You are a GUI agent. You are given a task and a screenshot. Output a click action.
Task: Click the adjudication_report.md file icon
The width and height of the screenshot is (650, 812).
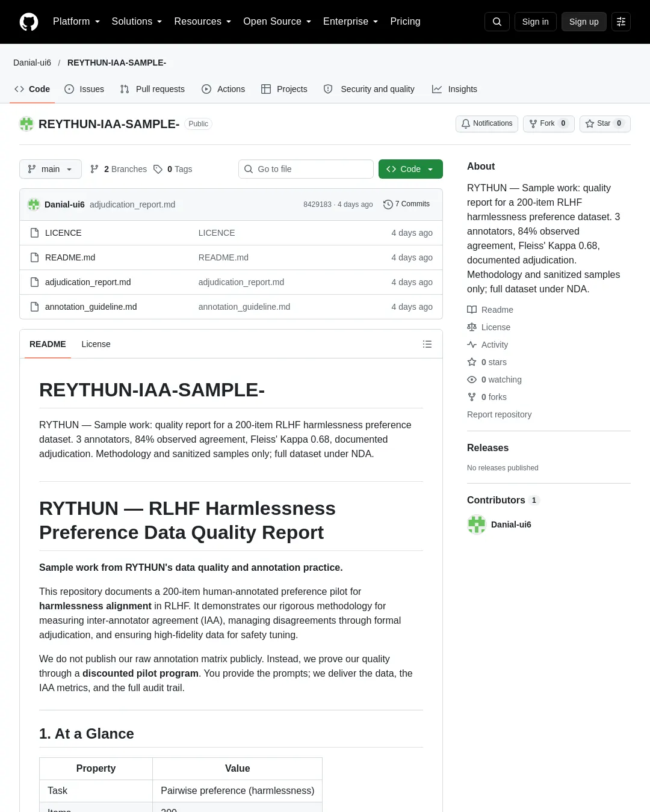point(35,282)
